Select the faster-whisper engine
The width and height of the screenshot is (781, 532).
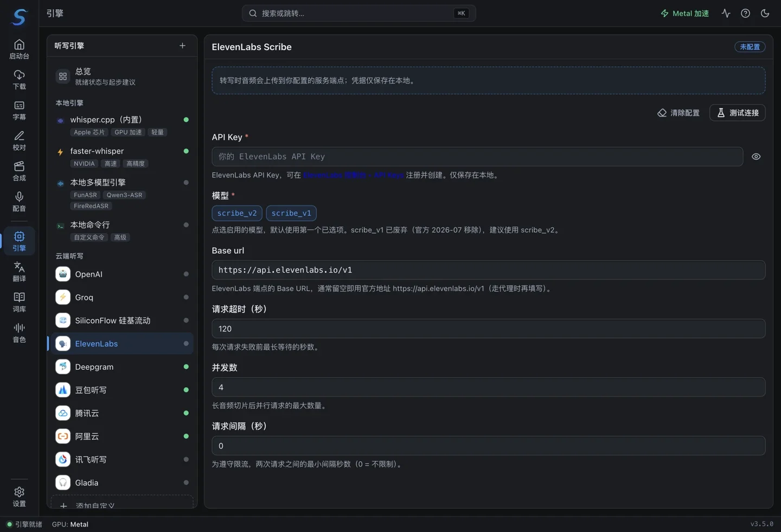(x=122, y=157)
